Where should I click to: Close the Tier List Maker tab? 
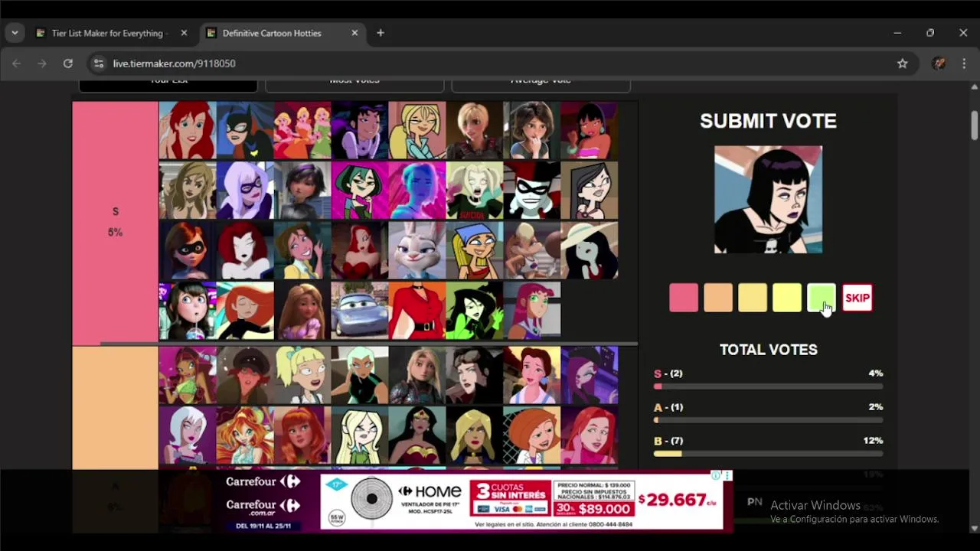pos(184,33)
